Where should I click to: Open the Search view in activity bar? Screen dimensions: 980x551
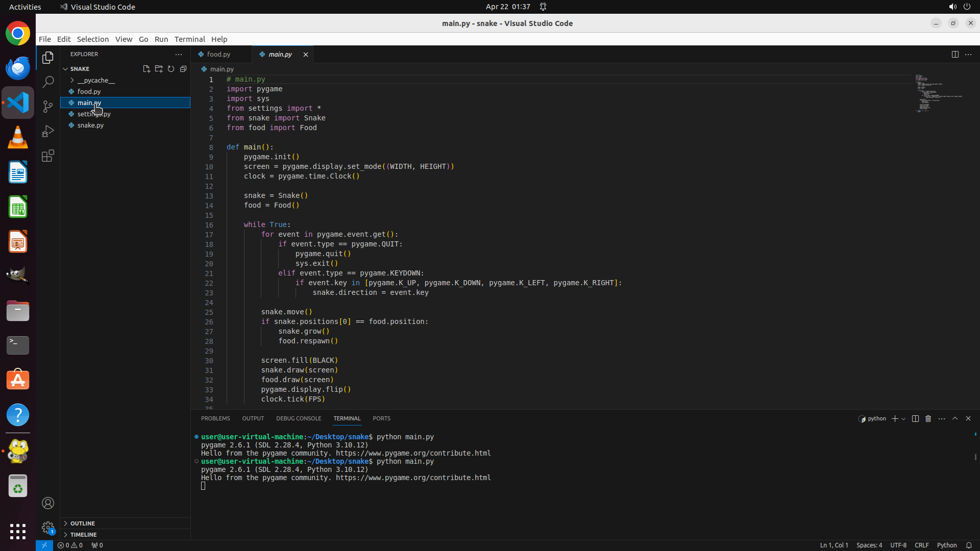point(48,82)
